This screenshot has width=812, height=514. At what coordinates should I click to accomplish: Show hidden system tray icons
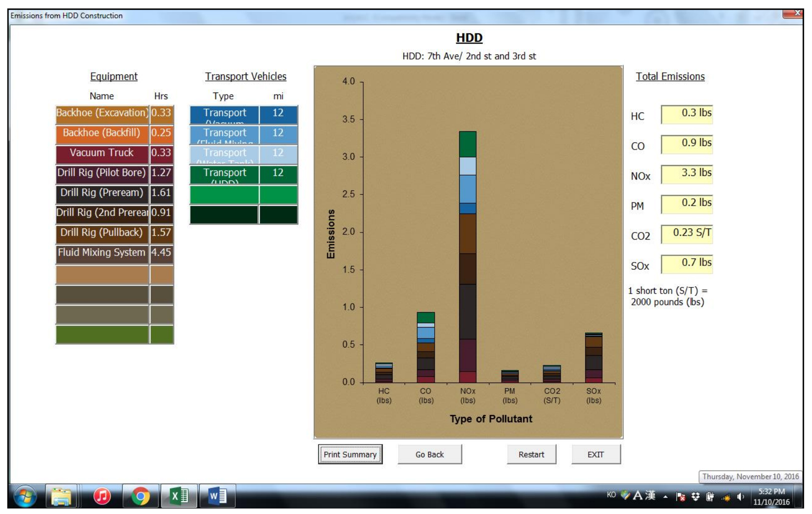[666, 496]
